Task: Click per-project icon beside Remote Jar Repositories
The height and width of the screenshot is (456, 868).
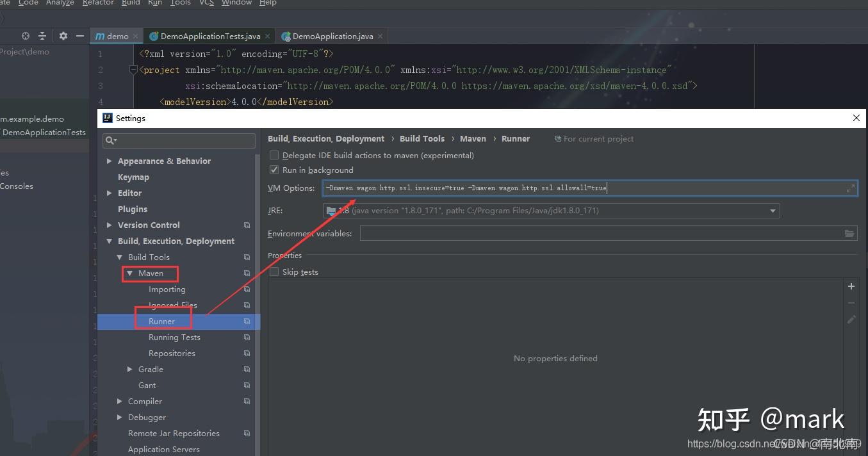Action: [x=247, y=434]
